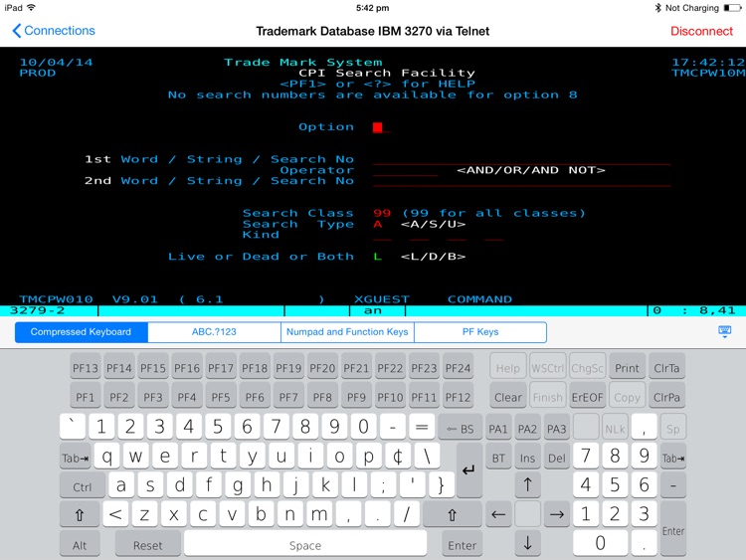Click the 1st Word search input field

pyautogui.click(x=521, y=159)
